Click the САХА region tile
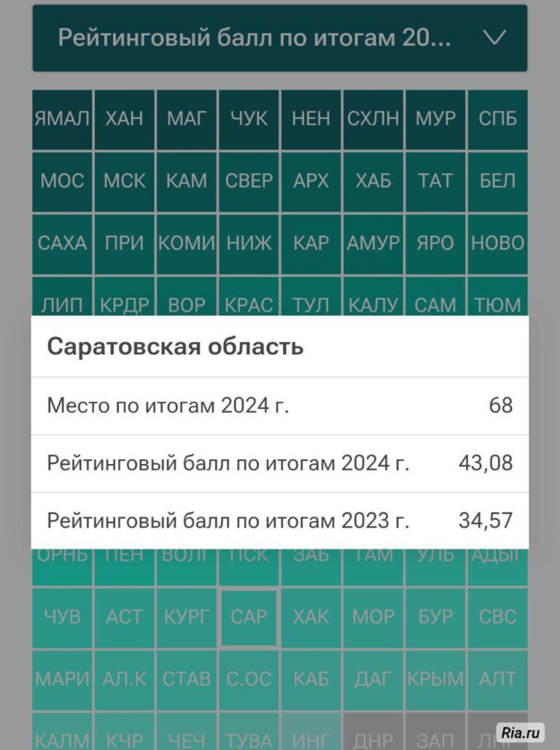560x750 pixels. [x=62, y=243]
